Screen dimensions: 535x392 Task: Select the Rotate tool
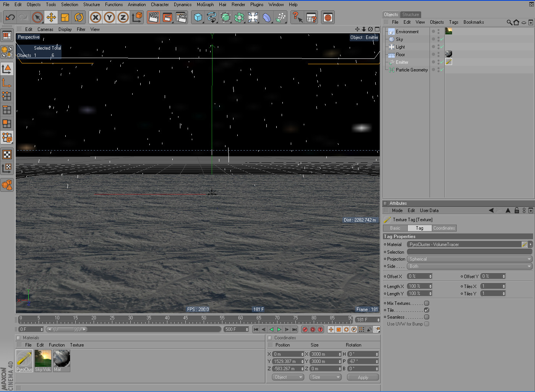[x=79, y=18]
